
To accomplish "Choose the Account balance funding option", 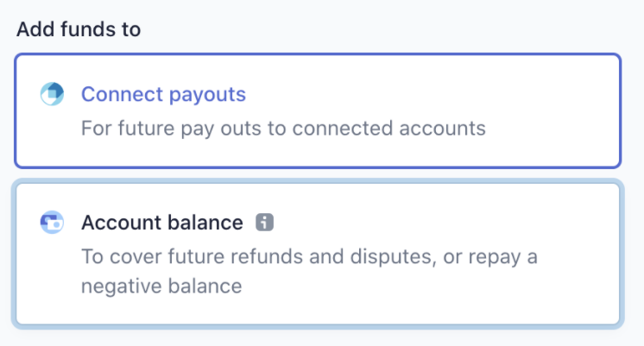I will pos(318,254).
